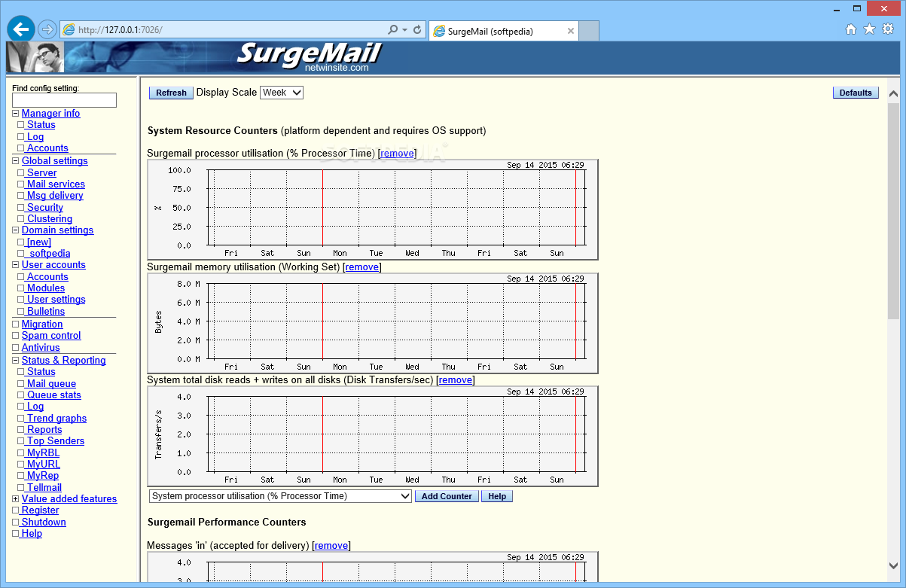Open the Favorites star icon
The width and height of the screenshot is (906, 588).
(x=869, y=29)
